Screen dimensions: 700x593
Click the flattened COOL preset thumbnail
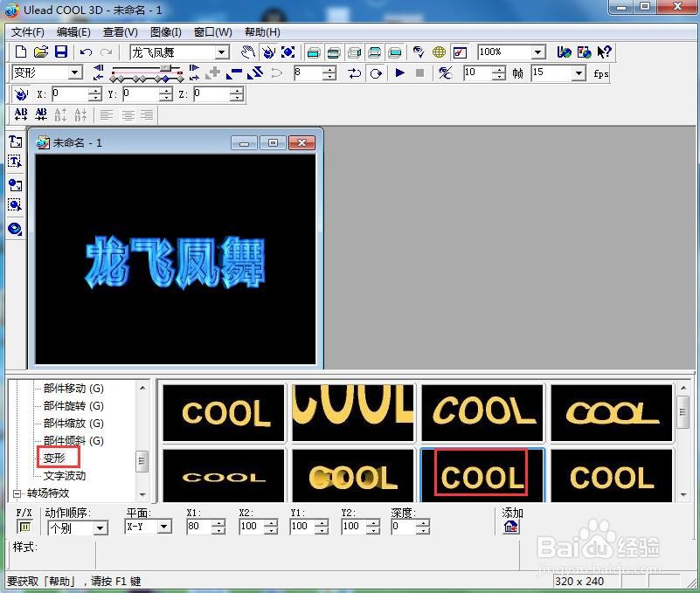pos(224,476)
